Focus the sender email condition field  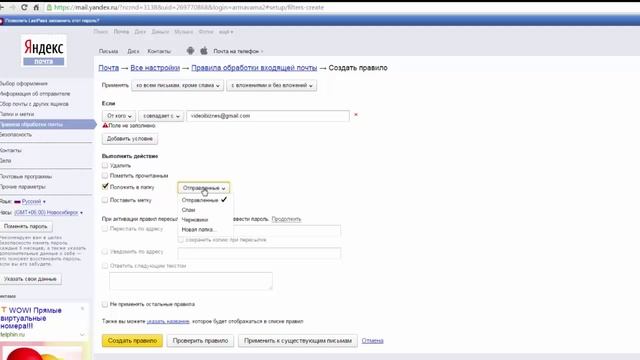tap(268, 116)
